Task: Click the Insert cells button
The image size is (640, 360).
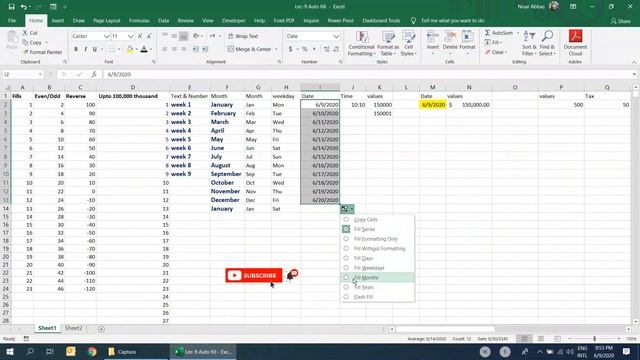Action: pos(433,43)
